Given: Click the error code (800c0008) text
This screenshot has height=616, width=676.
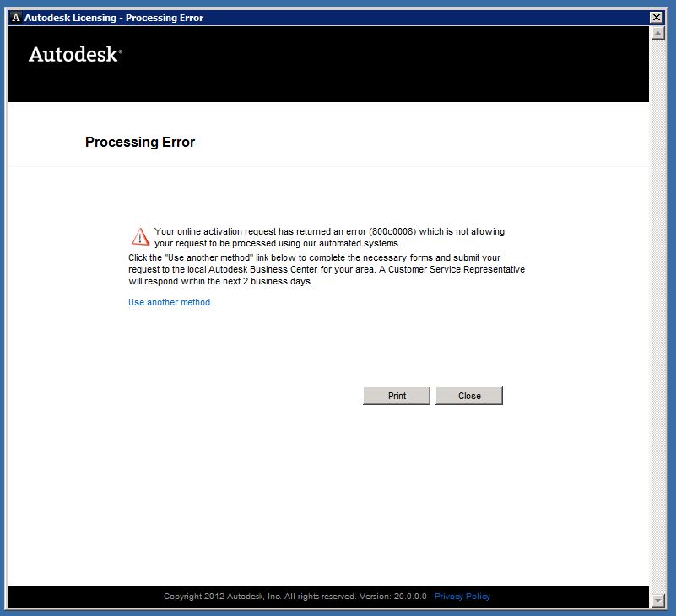Looking at the screenshot, I should 392,231.
